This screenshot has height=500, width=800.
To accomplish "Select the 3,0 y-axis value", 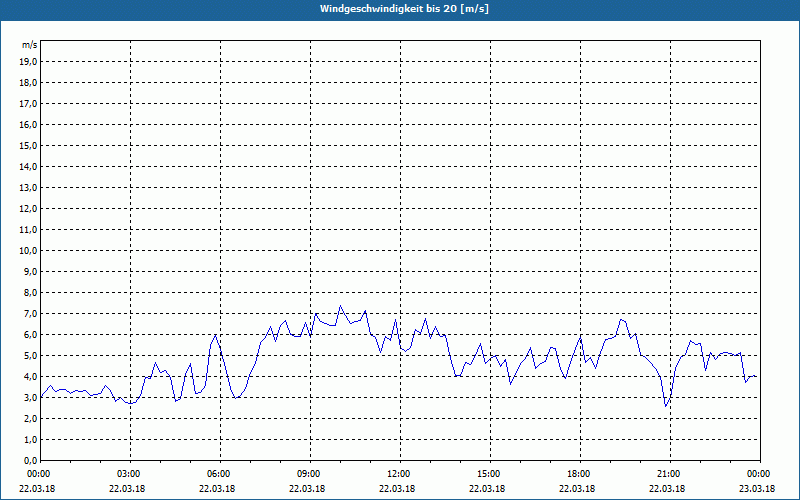I will (x=30, y=397).
